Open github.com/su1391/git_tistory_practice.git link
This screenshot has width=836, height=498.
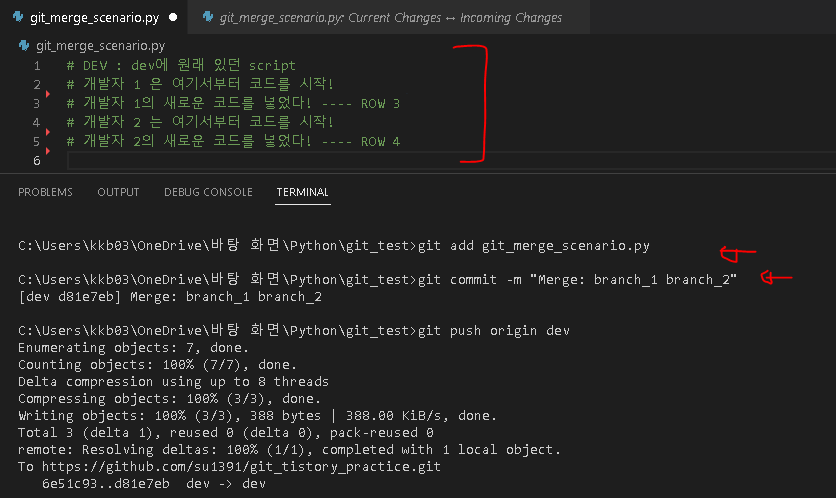point(241,467)
